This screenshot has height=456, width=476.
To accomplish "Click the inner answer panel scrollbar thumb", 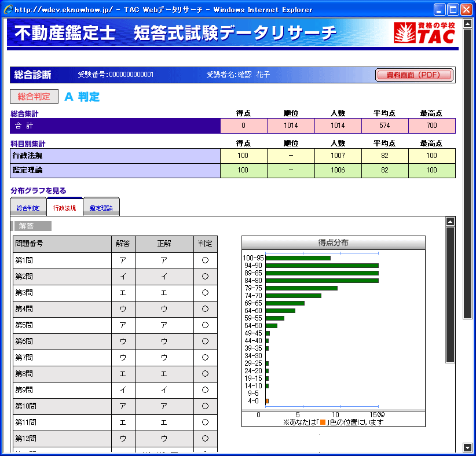I will click(x=450, y=295).
